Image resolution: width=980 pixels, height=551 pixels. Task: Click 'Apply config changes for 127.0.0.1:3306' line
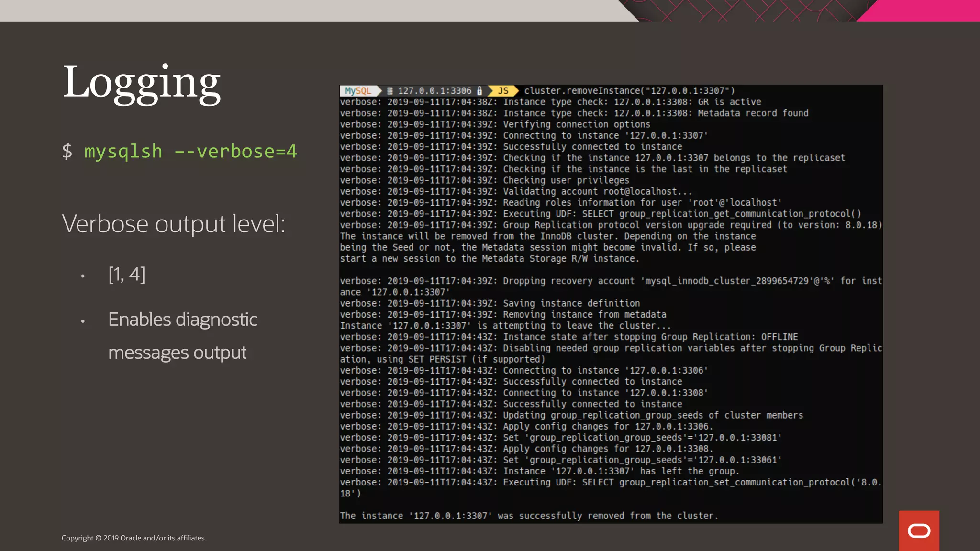[526, 427]
